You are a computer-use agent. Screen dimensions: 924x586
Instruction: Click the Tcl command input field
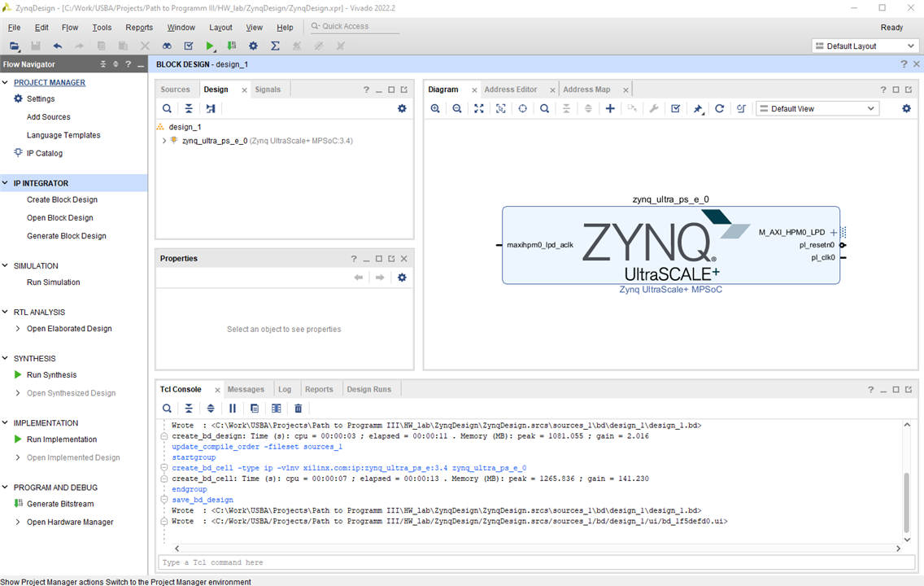pyautogui.click(x=529, y=562)
